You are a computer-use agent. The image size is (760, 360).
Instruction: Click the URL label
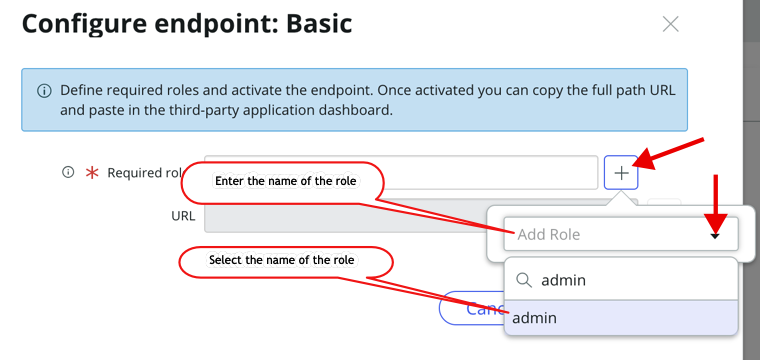click(x=183, y=216)
